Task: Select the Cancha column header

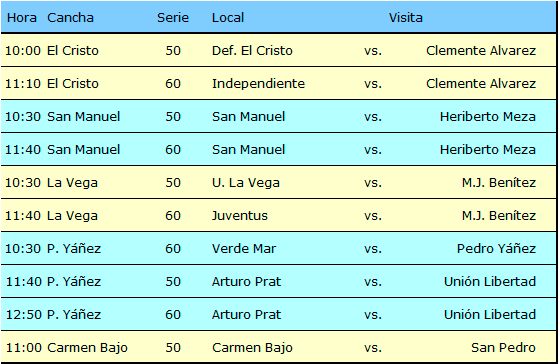Action: pyautogui.click(x=70, y=18)
